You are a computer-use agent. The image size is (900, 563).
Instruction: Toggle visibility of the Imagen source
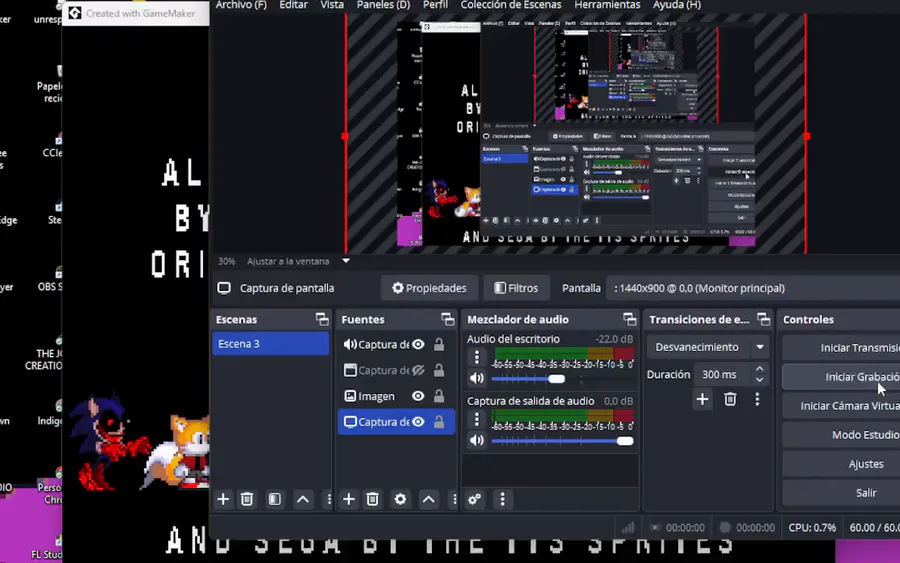(x=418, y=396)
